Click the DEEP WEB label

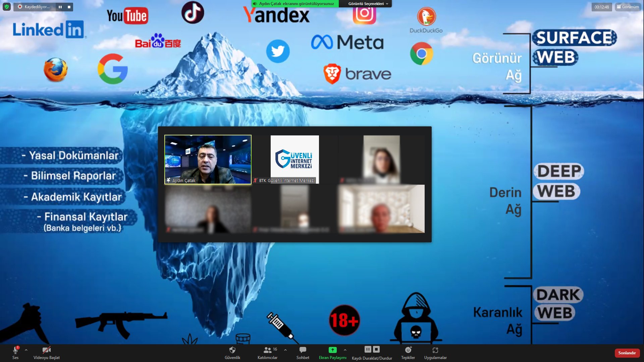(x=558, y=181)
